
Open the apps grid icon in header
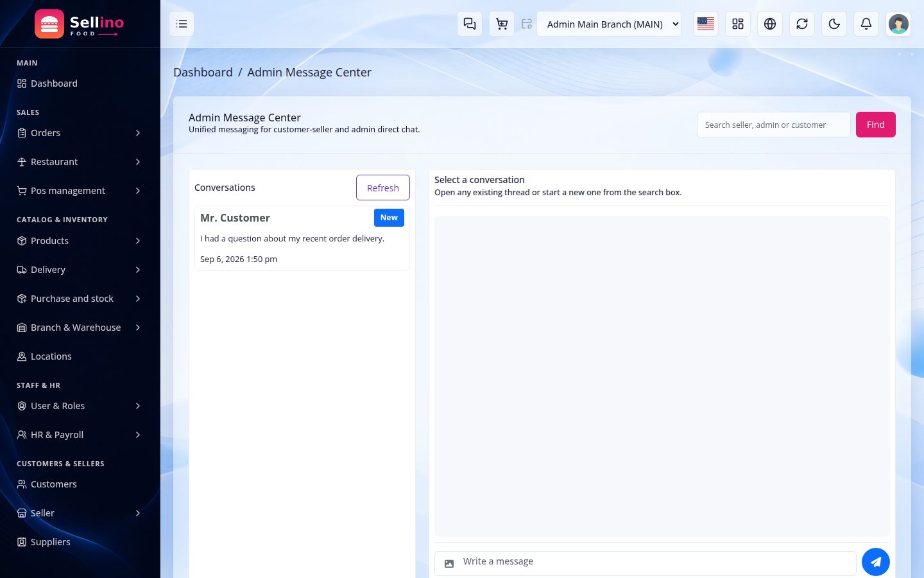tap(738, 24)
